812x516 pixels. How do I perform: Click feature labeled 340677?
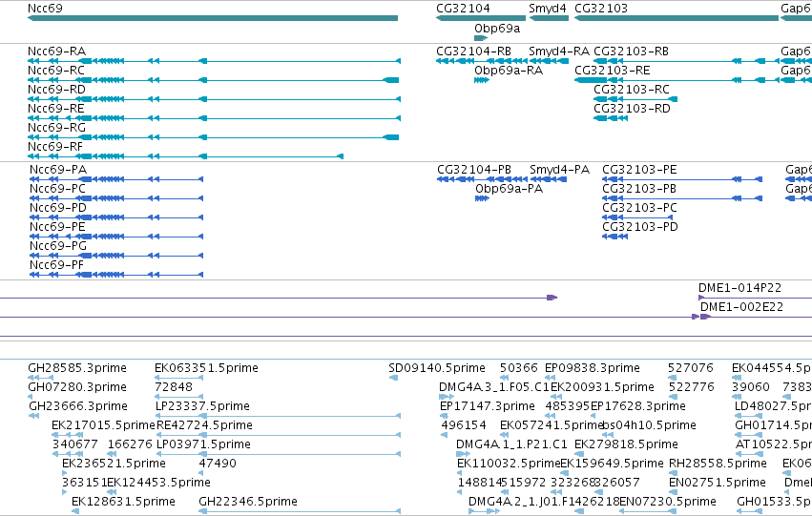pos(75,444)
